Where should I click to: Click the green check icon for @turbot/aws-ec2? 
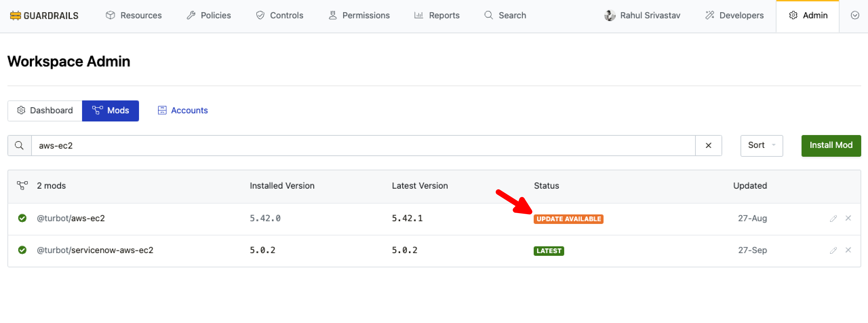(22, 218)
